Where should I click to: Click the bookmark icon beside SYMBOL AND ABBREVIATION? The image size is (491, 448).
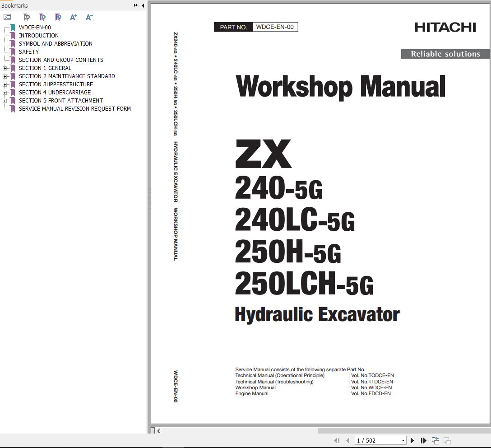(13, 44)
